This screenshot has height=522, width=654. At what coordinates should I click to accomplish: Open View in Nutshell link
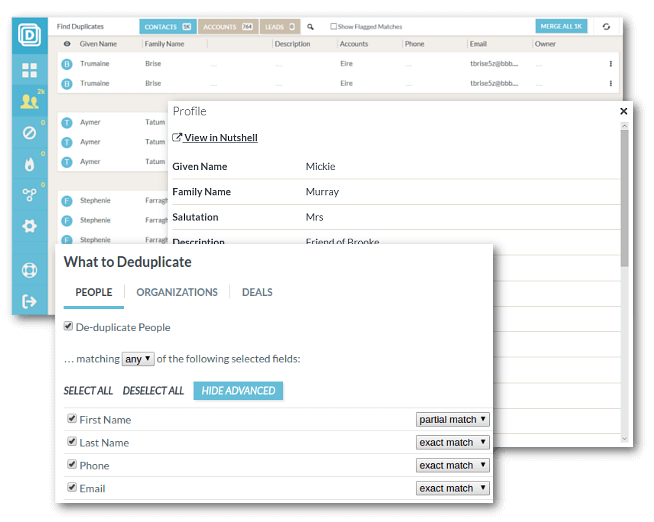(x=215, y=138)
